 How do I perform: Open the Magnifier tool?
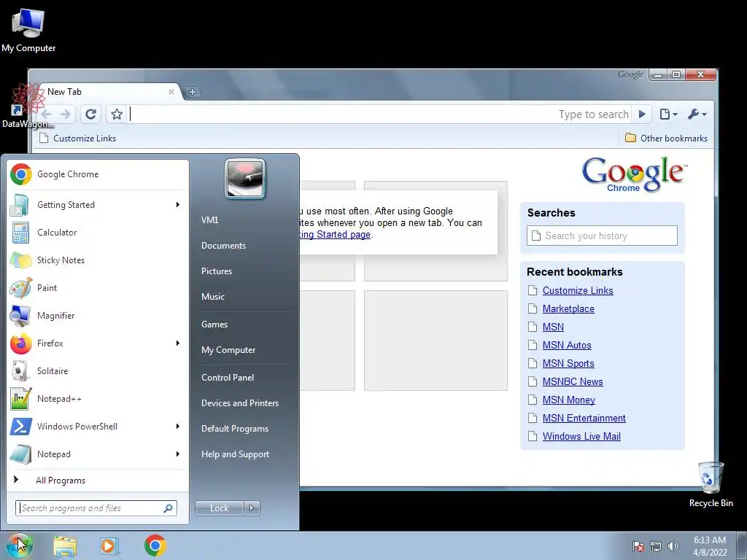click(98, 315)
